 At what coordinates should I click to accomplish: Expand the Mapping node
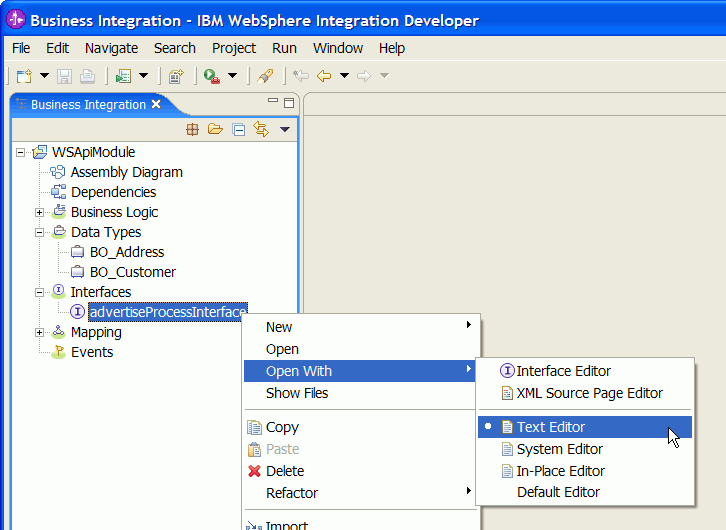coord(40,332)
